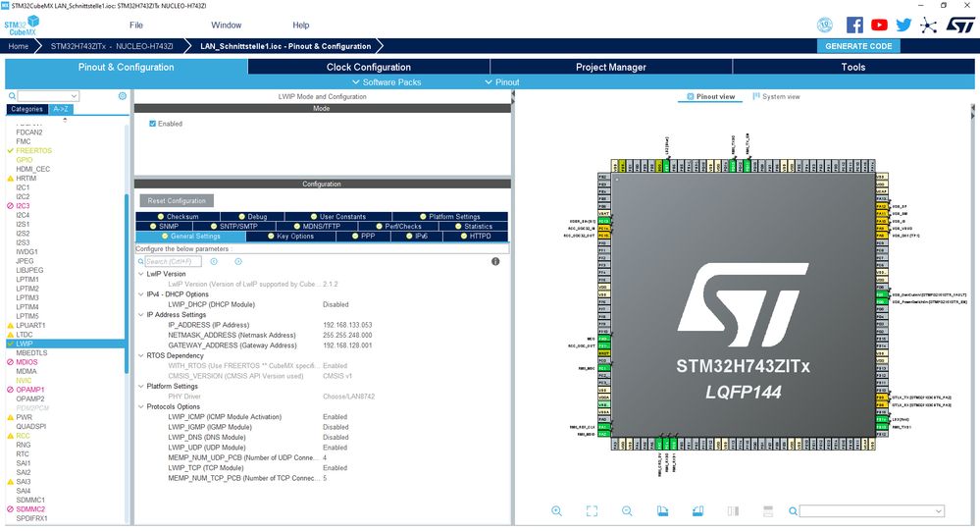
Task: Collapse the Protocols Options section
Action: (x=140, y=406)
